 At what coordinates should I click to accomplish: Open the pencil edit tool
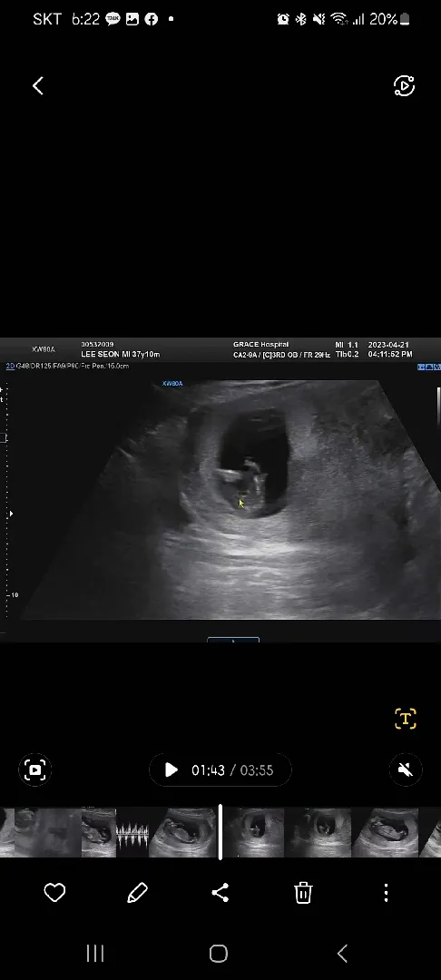(x=137, y=893)
